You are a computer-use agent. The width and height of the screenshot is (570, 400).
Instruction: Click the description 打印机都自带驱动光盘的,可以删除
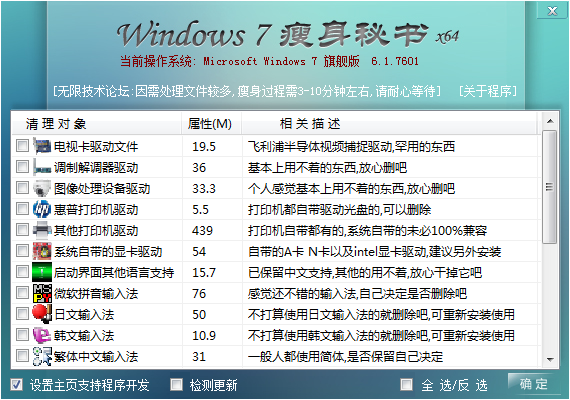340,210
